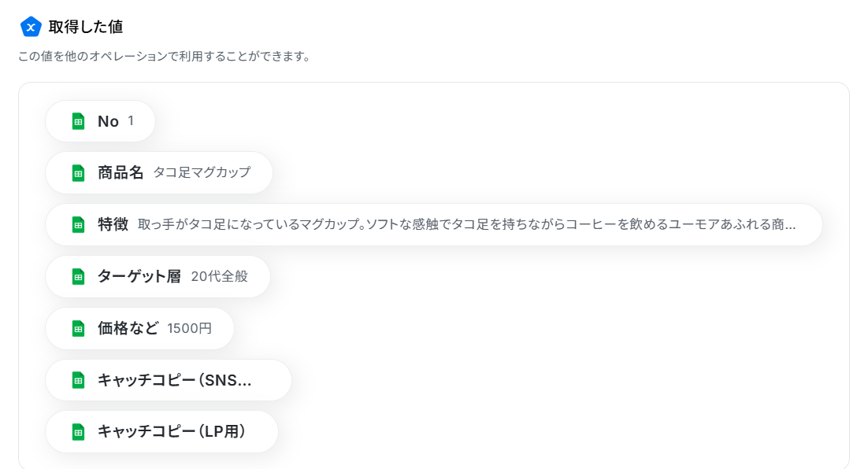Choose the キャッチコピー(SNS... value chip
Viewport: 868px width, 469px height.
point(169,380)
